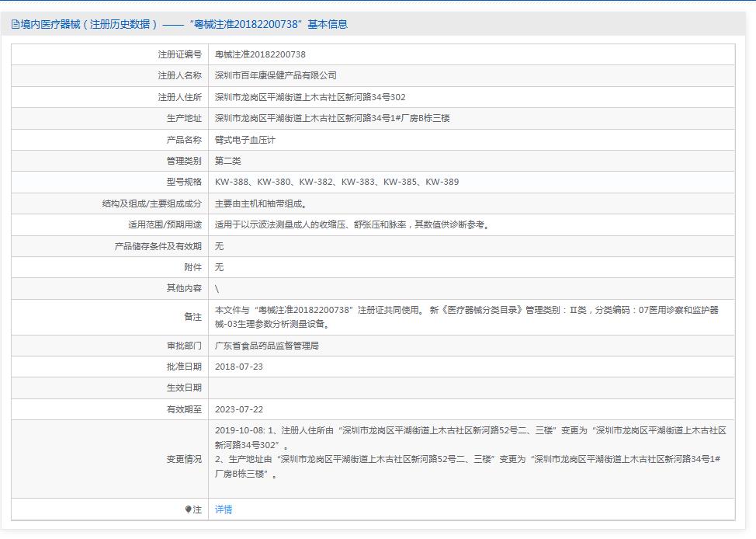This screenshot has width=756, height=539.
Task: Select the registration number 粤械注准20182200738 cell
Action: point(264,54)
